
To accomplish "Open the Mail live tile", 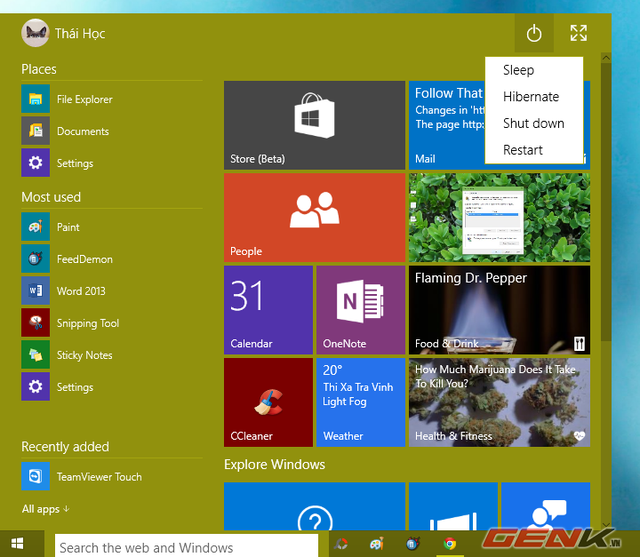I will [447, 125].
